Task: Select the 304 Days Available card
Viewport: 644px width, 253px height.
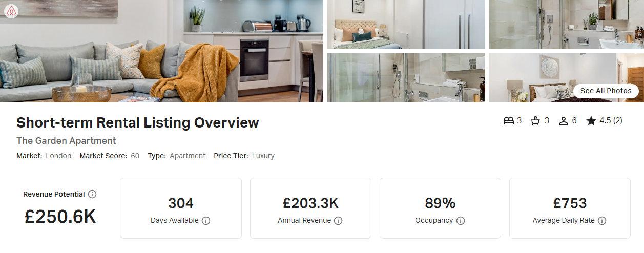Action: [181, 208]
